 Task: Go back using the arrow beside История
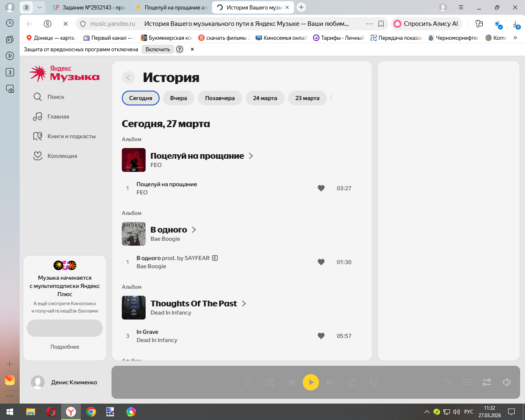(x=128, y=78)
